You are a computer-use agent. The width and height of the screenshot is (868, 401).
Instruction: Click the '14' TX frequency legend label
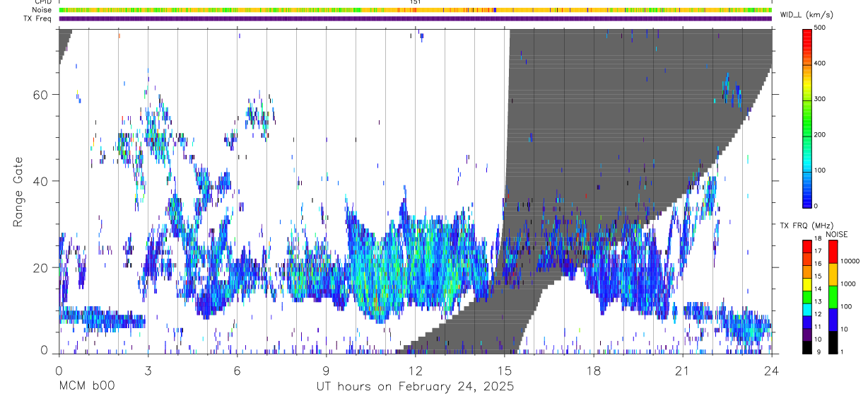pyautogui.click(x=819, y=289)
